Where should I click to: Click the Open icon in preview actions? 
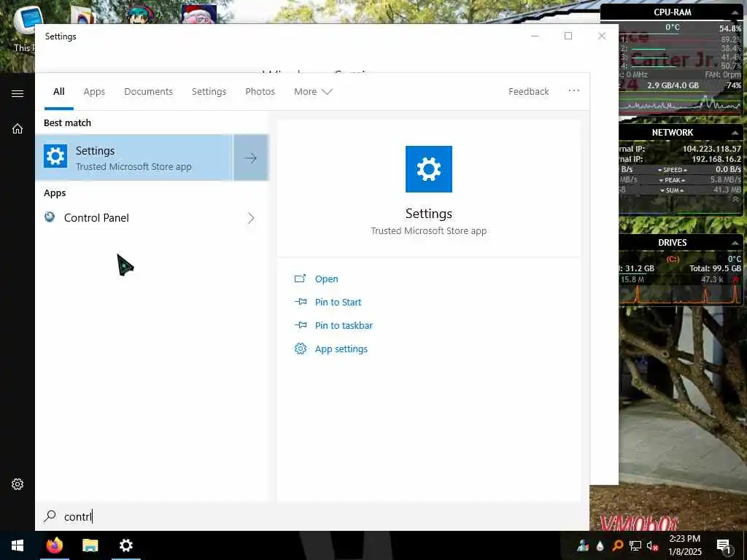[x=300, y=279]
